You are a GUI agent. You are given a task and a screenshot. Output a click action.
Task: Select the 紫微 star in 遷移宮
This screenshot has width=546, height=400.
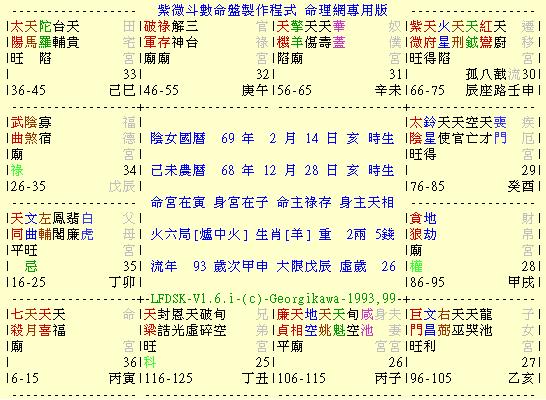click(x=416, y=34)
